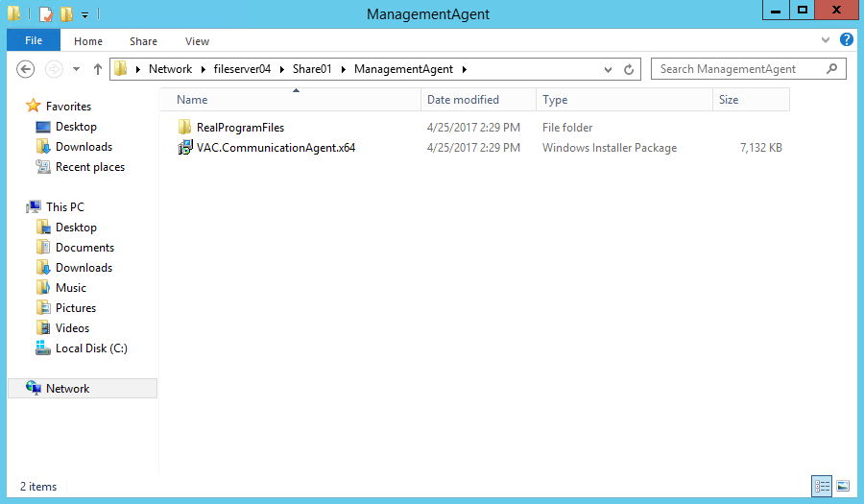The width and height of the screenshot is (864, 504).
Task: Click the New folder quick access icon
Action: click(66, 13)
